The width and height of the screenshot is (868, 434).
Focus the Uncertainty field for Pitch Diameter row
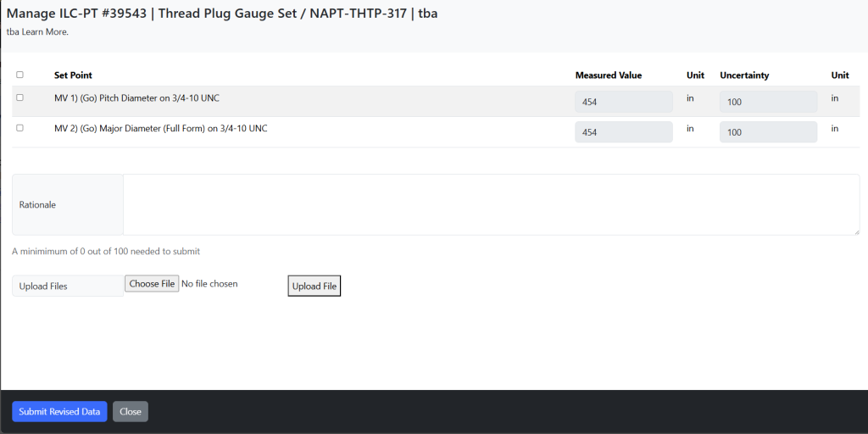(768, 102)
